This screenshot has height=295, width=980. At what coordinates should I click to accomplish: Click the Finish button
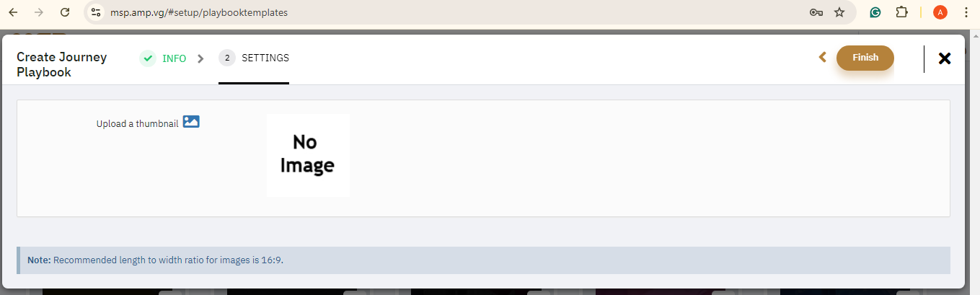pos(865,58)
